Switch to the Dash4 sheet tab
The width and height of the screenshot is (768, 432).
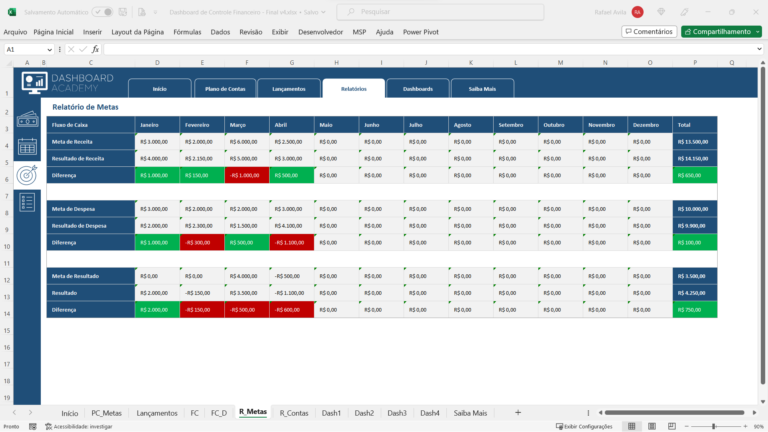click(430, 413)
